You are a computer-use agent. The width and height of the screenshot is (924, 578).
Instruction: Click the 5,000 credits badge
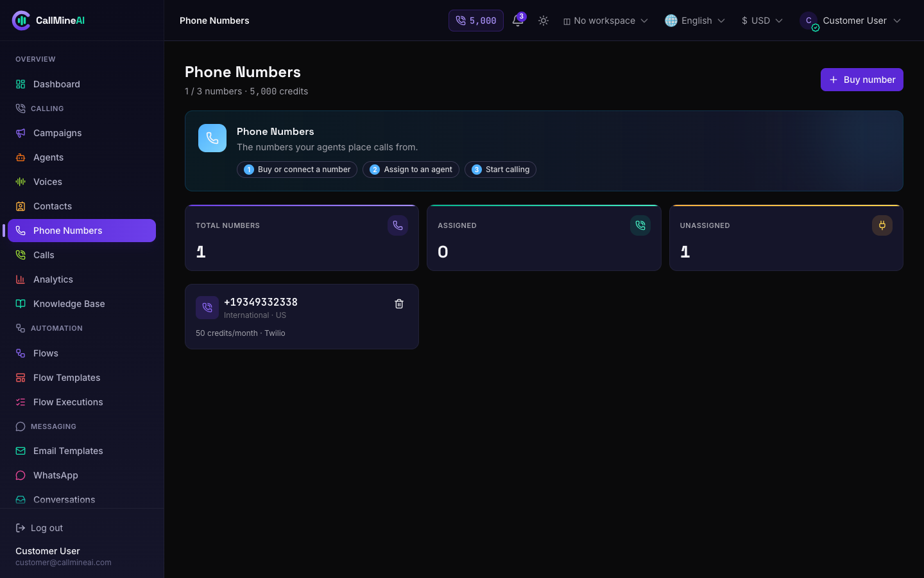[x=476, y=21]
